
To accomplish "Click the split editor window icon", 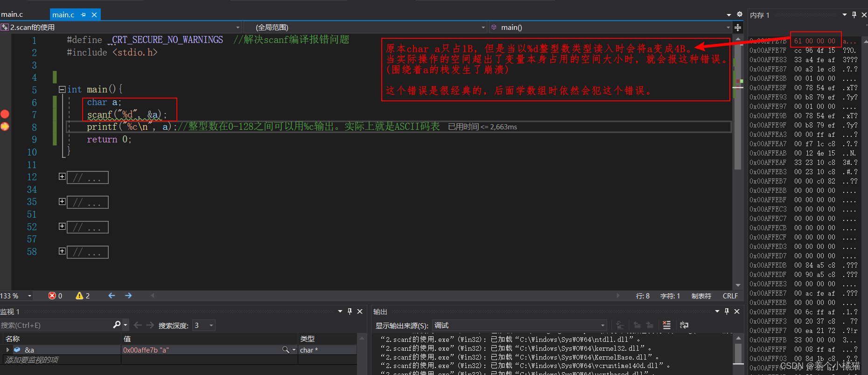I will tap(738, 28).
